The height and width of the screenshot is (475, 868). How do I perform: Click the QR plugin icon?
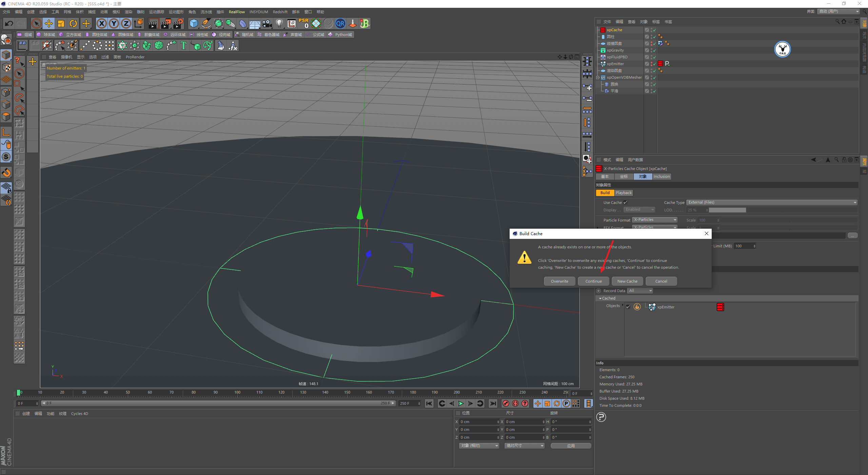click(x=340, y=23)
